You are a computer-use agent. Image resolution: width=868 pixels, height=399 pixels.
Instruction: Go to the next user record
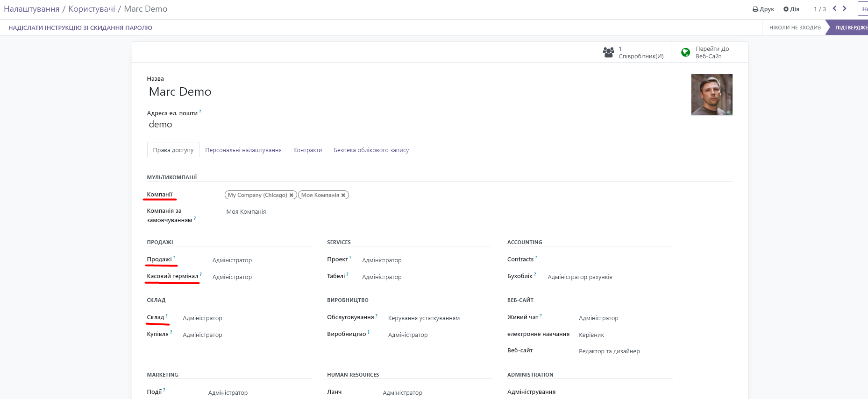click(845, 8)
